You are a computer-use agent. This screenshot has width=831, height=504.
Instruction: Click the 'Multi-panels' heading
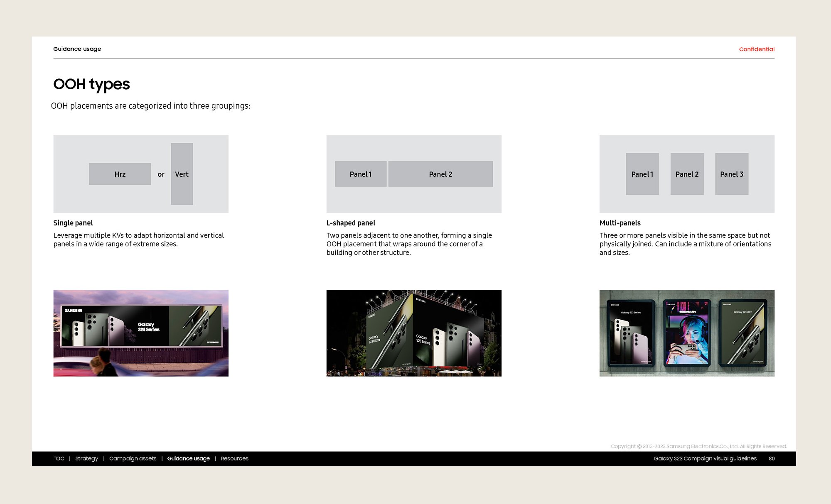620,223
